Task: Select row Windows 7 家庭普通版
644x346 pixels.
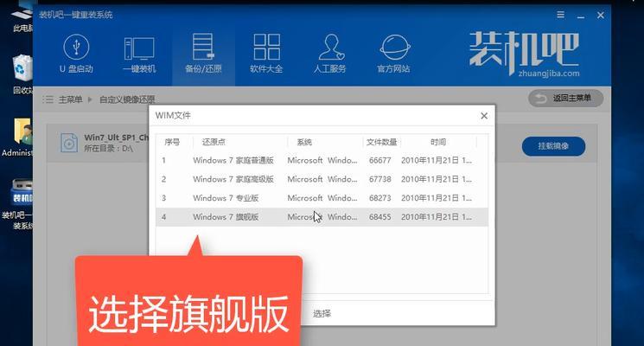Action: 322,160
